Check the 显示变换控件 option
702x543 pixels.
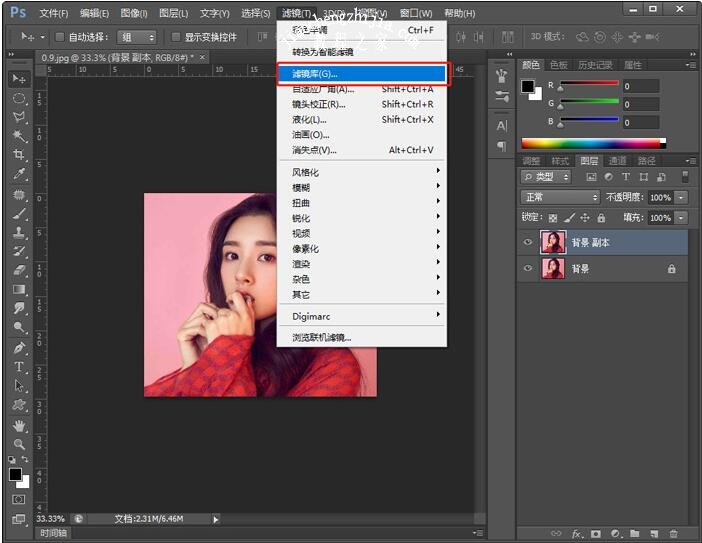[177, 37]
